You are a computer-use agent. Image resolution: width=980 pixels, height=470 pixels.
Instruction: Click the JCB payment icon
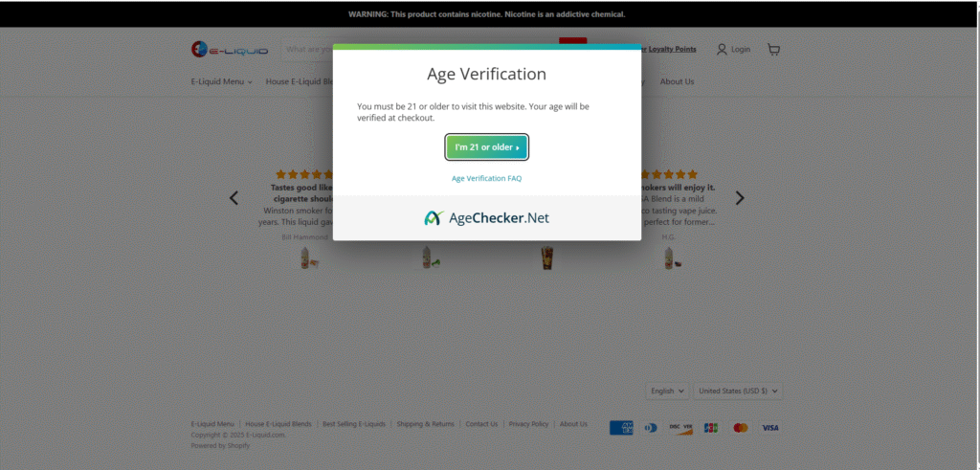point(711,428)
